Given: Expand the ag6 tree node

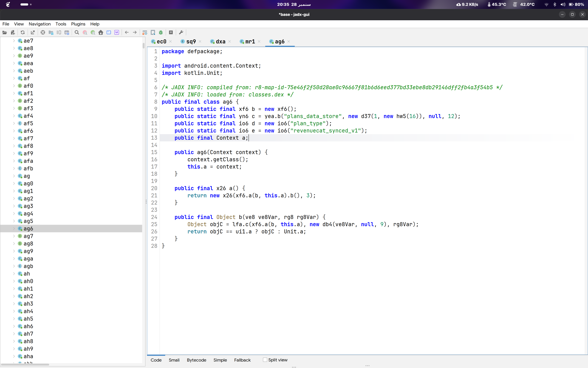Looking at the screenshot, I should tap(14, 229).
